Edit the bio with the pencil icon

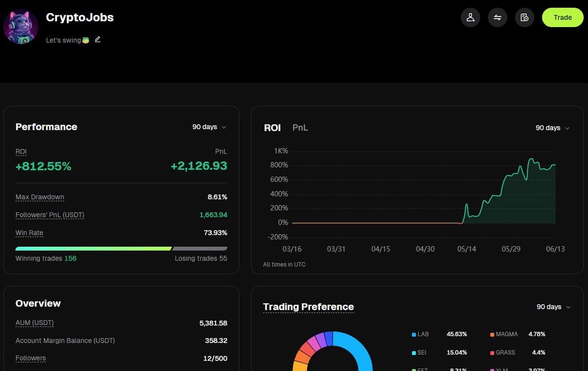pos(98,40)
